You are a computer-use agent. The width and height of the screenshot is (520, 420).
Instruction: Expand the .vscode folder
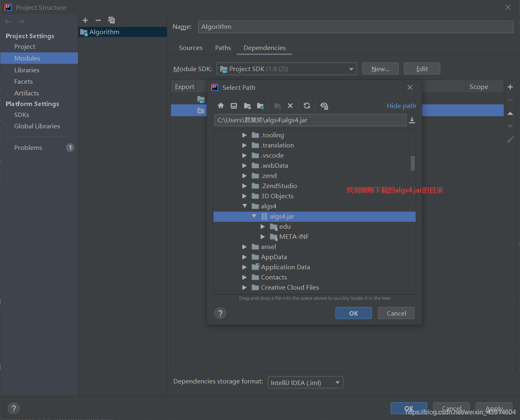click(x=244, y=155)
